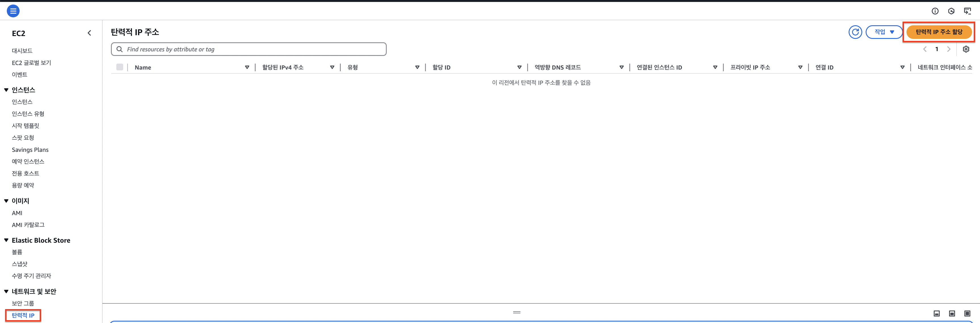Open the hamburger navigation menu

(13, 11)
